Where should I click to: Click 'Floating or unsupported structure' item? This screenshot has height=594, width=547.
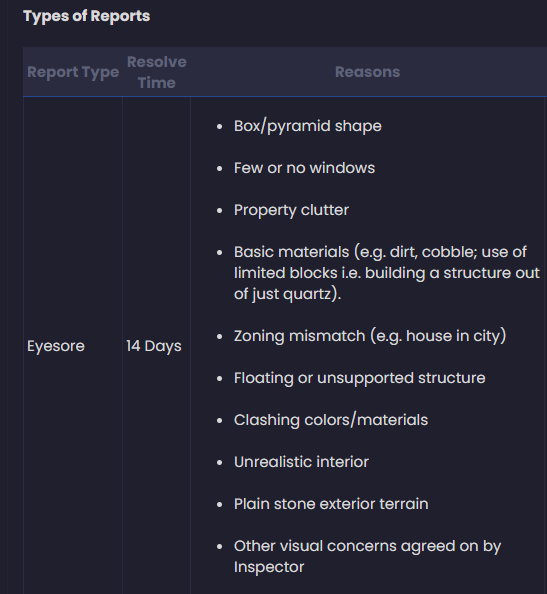[359, 378]
